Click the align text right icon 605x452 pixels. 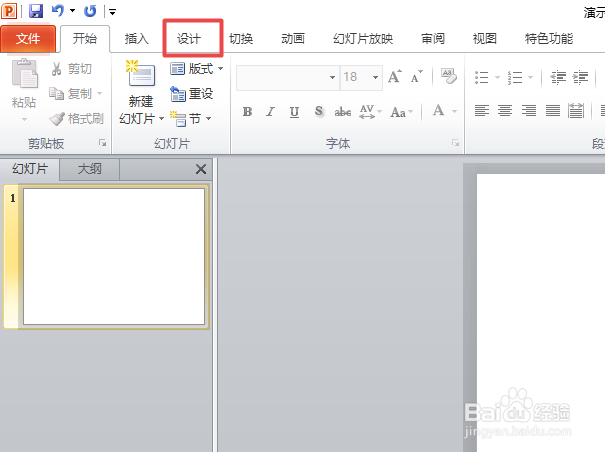(529, 111)
